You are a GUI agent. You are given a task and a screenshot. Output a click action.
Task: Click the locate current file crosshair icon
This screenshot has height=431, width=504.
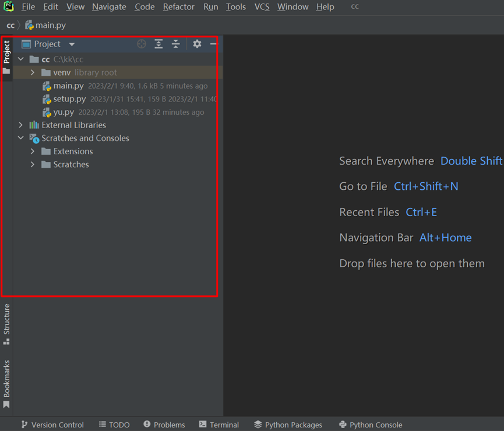[142, 44]
